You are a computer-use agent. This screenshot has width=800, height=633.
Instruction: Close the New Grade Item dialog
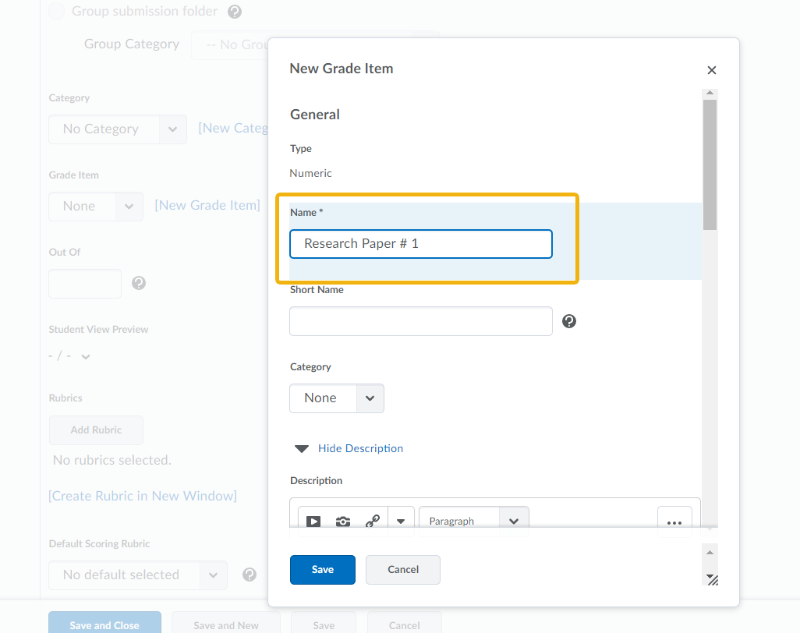coord(712,70)
